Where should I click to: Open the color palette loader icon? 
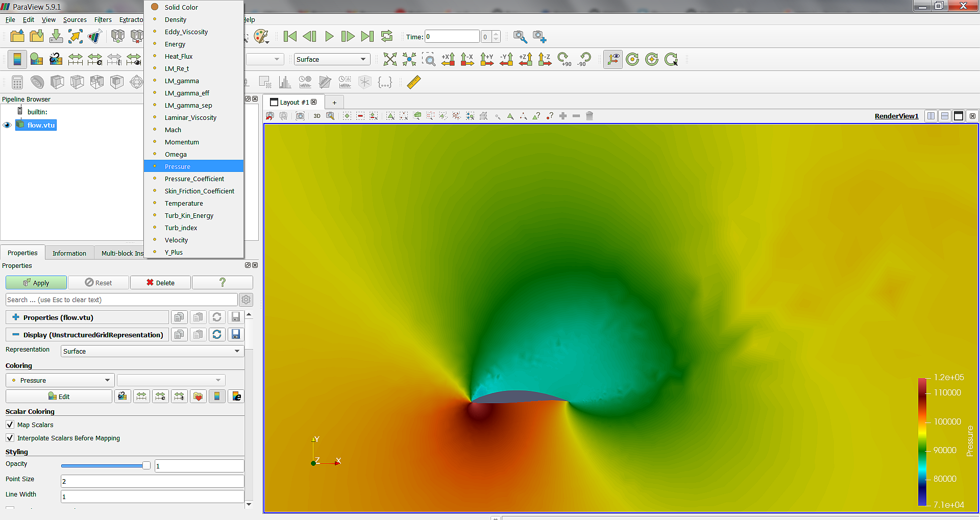pos(261,36)
